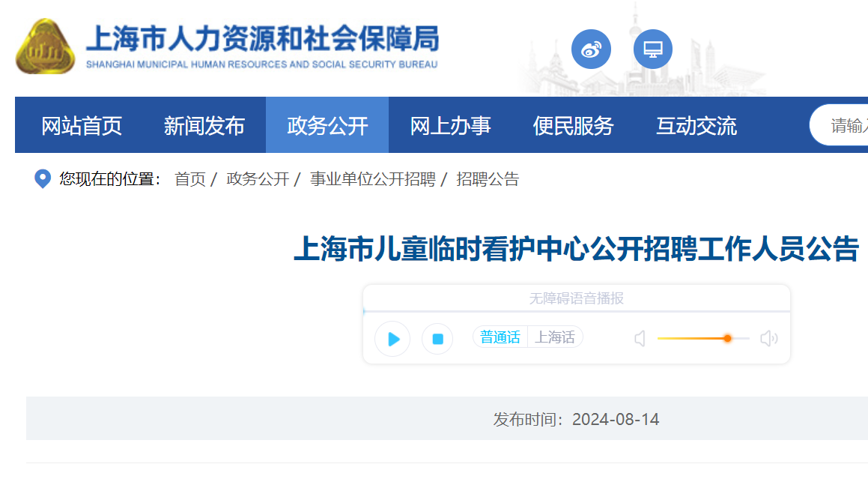
Task: Click the 发布时间：2024-08-14 text
Action: [576, 419]
